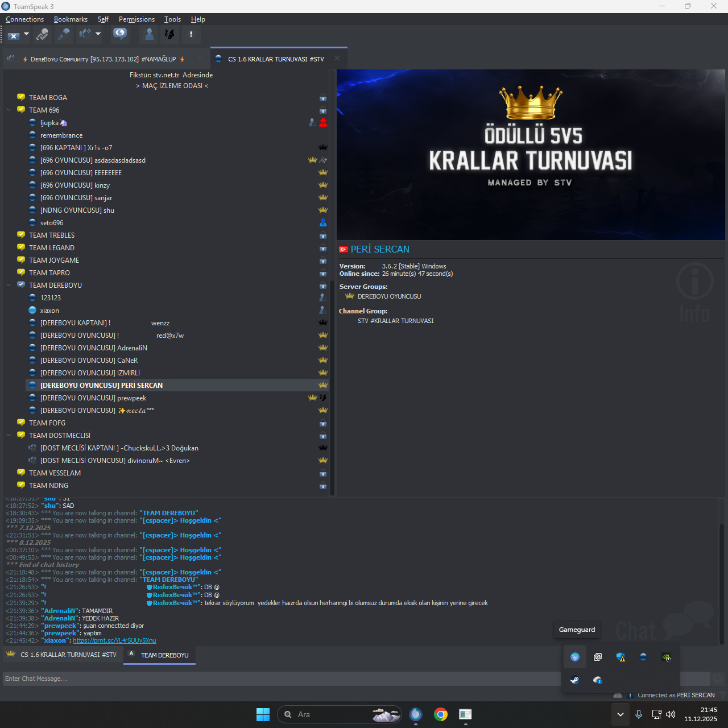Collapse the hidden tray icons chevron
This screenshot has width=728, height=728.
coord(621,714)
